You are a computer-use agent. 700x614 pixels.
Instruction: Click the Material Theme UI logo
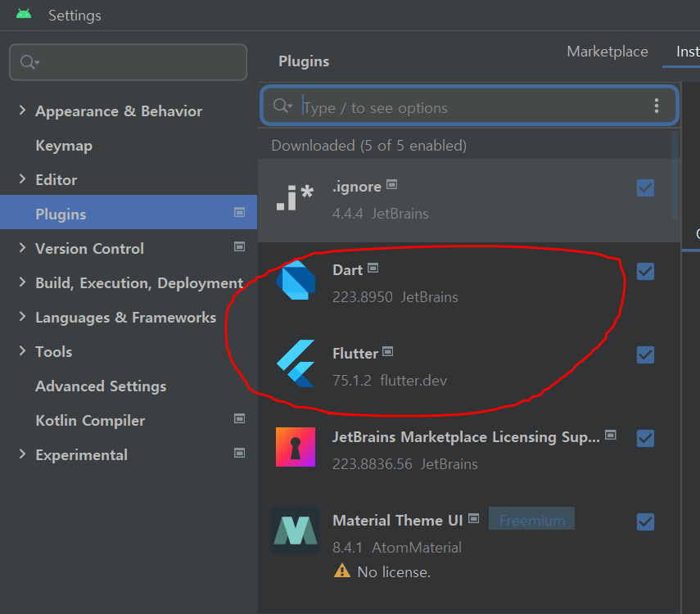tap(295, 530)
